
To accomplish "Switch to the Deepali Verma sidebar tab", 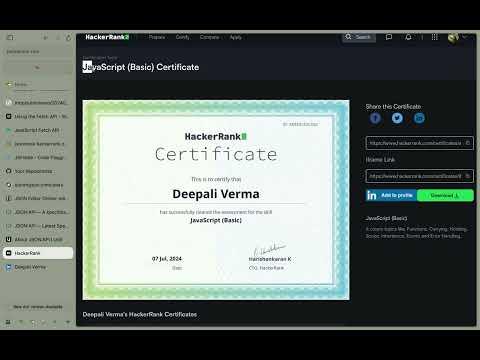I will [38, 267].
